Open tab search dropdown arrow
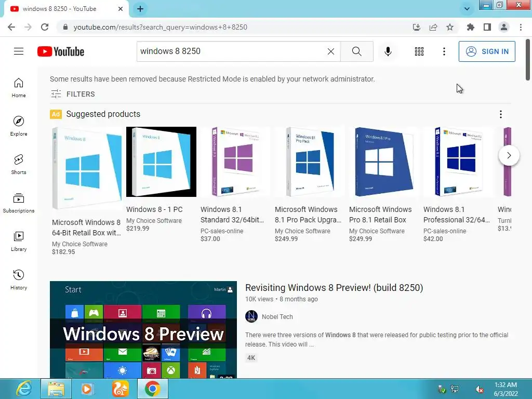This screenshot has width=532, height=399. coord(467,9)
